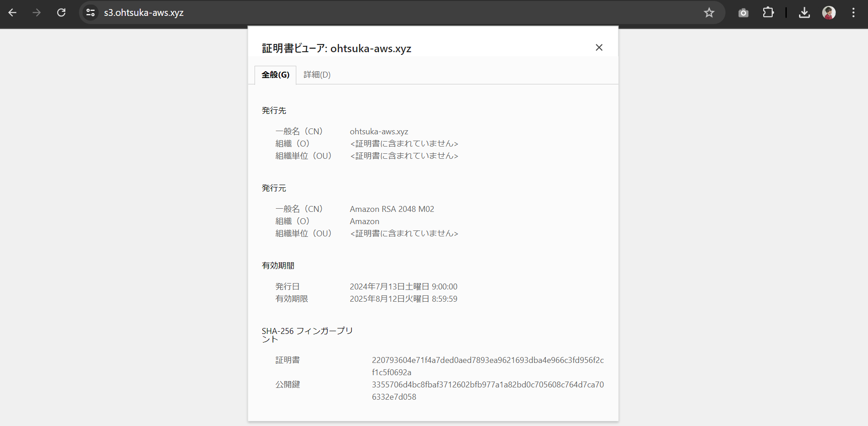
Task: Click expiry date 2025年8月12日火曜日 8:59:59
Action: 403,299
